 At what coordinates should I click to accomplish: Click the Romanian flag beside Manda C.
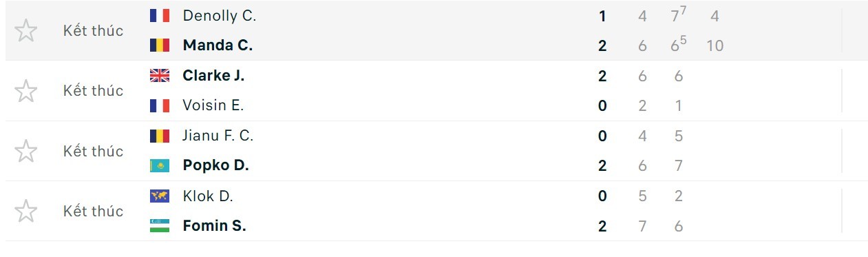[x=160, y=45]
